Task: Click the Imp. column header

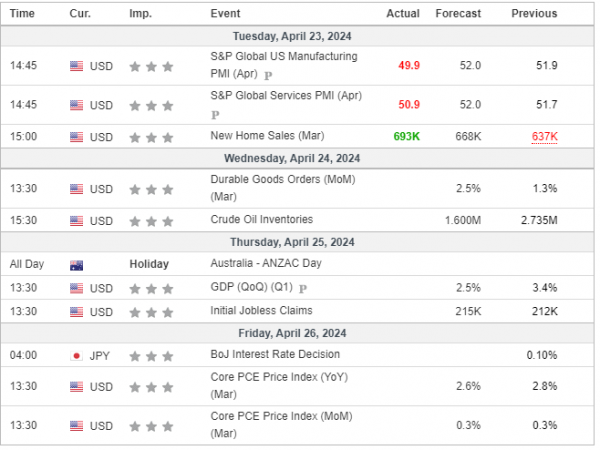Action: [140, 13]
